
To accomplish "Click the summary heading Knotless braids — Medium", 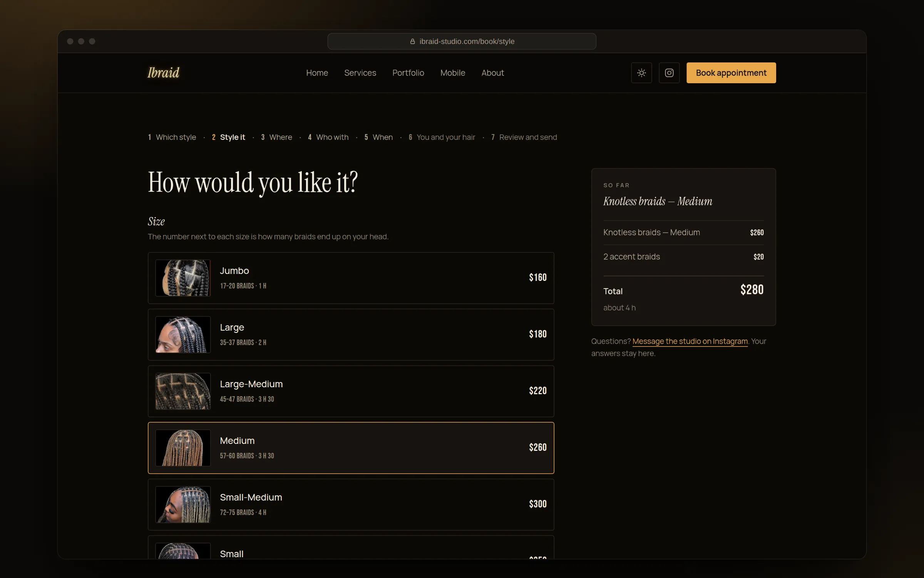I will tap(658, 201).
